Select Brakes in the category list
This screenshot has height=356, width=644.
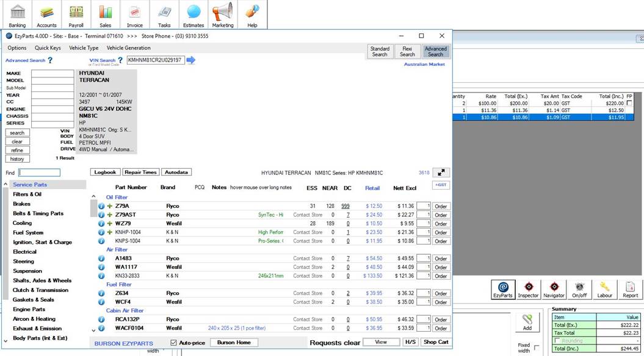(22, 204)
